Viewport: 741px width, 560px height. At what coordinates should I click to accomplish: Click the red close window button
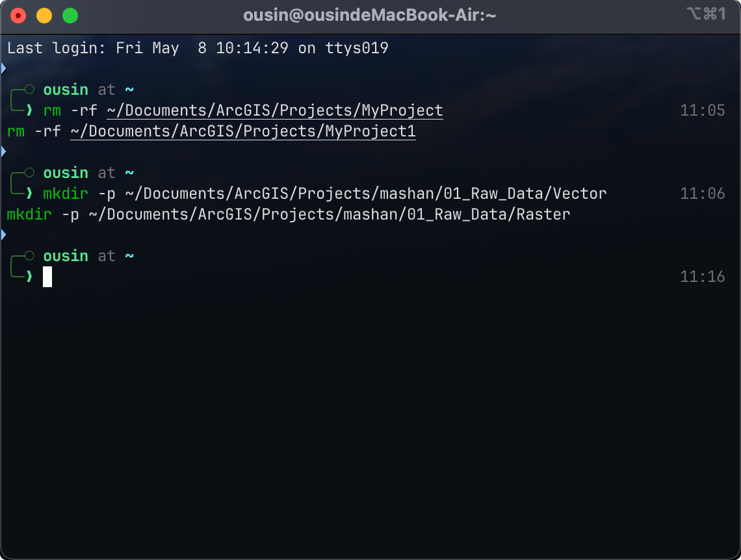[18, 16]
